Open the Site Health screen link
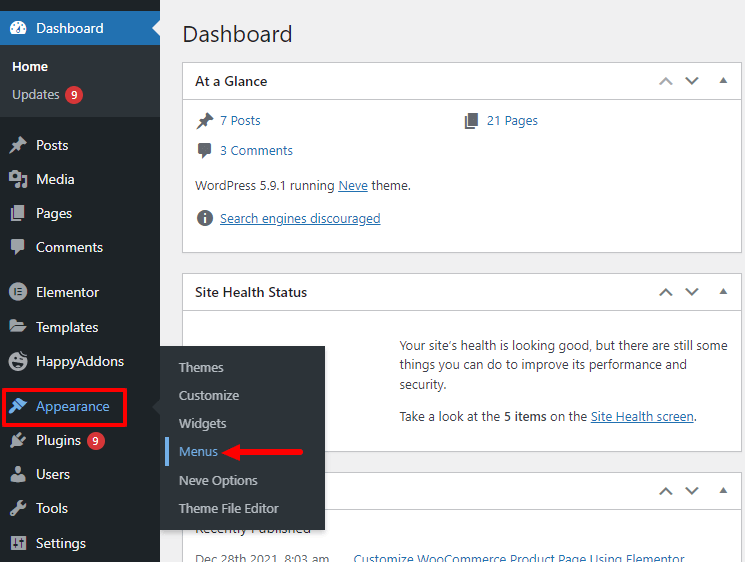 pos(642,417)
